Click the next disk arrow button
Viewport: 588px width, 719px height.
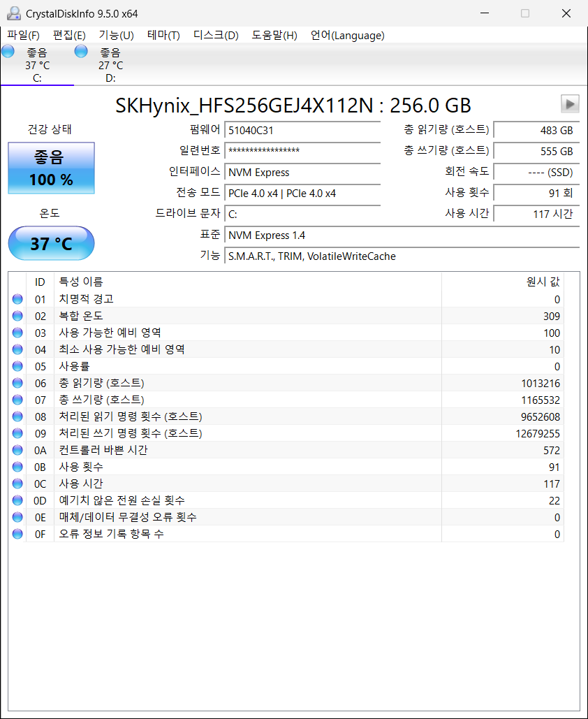tap(570, 103)
